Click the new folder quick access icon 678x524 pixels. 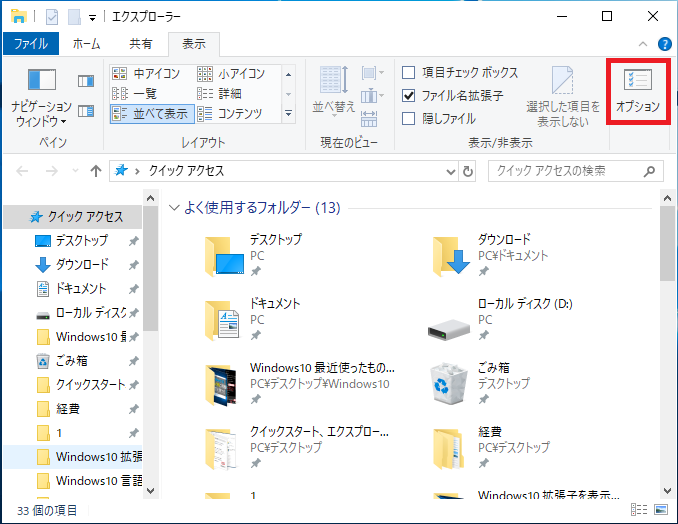74,17
